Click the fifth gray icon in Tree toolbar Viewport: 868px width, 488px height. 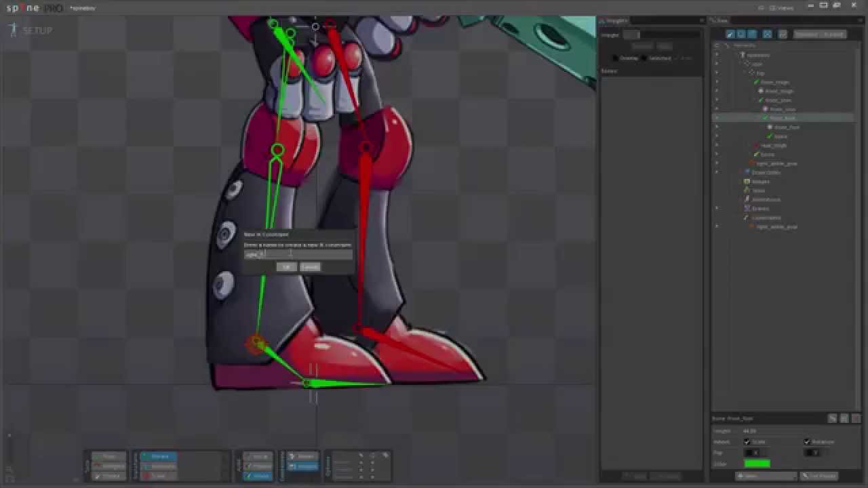click(783, 34)
